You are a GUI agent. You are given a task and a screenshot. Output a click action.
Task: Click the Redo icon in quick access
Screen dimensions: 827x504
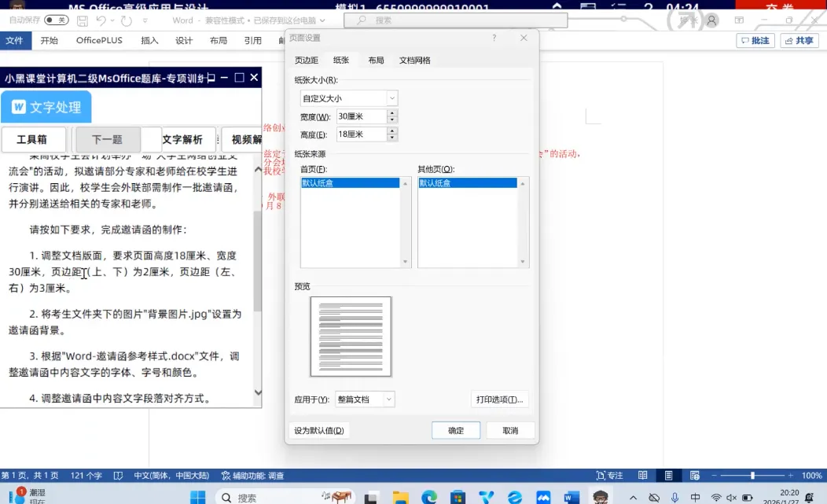pos(126,20)
